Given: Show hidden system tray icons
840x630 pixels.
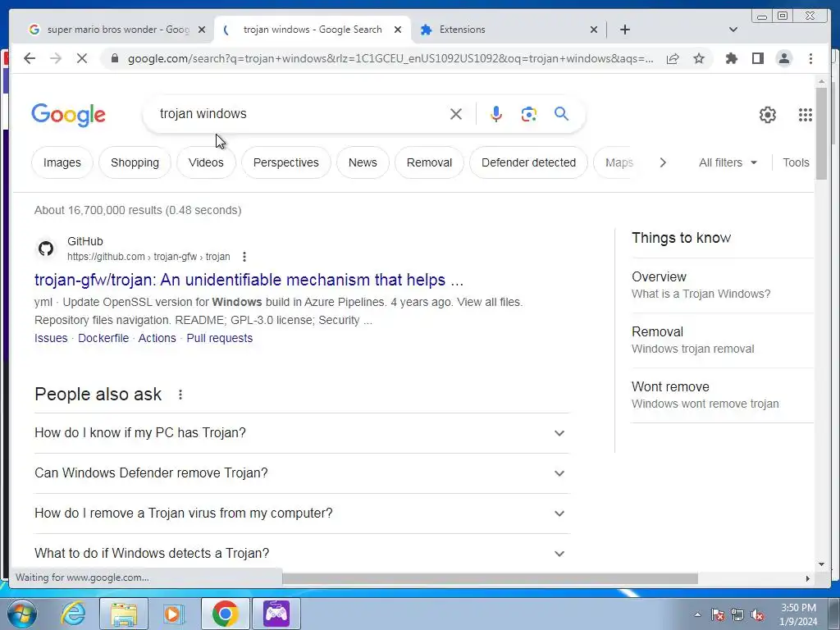Looking at the screenshot, I should 697,614.
